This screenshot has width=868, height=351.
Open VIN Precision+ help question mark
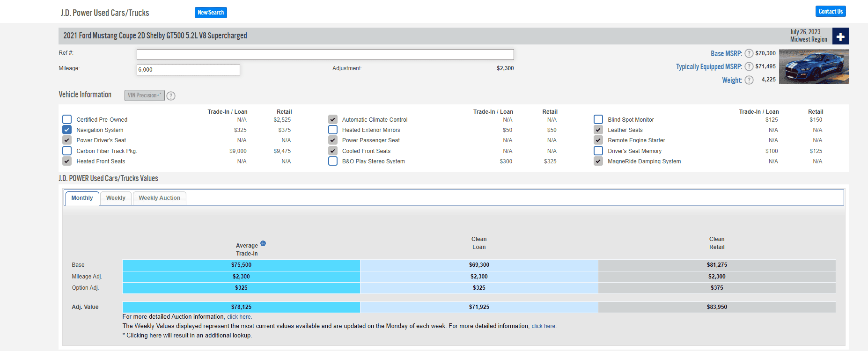pyautogui.click(x=171, y=96)
